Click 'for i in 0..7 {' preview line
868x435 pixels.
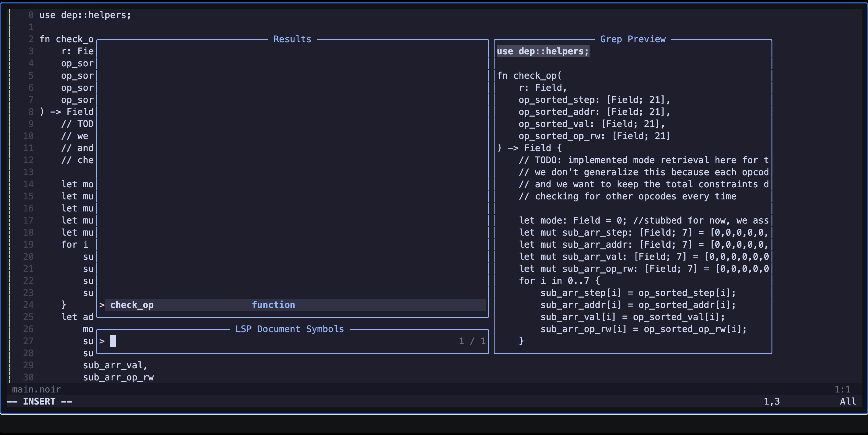(559, 281)
